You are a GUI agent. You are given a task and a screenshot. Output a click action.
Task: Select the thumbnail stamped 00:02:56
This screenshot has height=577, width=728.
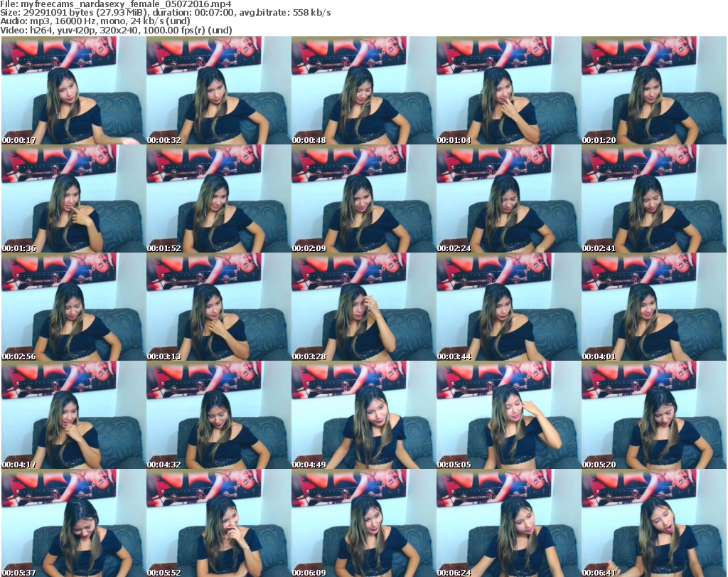(73, 307)
